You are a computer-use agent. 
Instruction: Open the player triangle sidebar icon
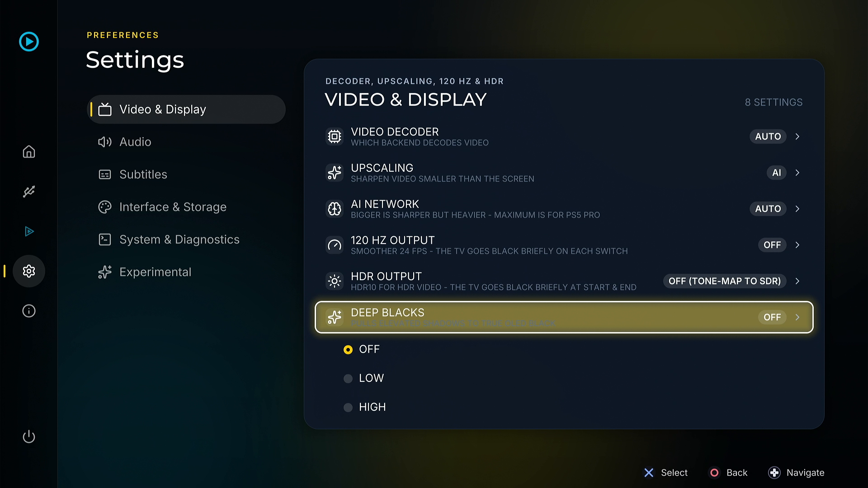pos(29,231)
